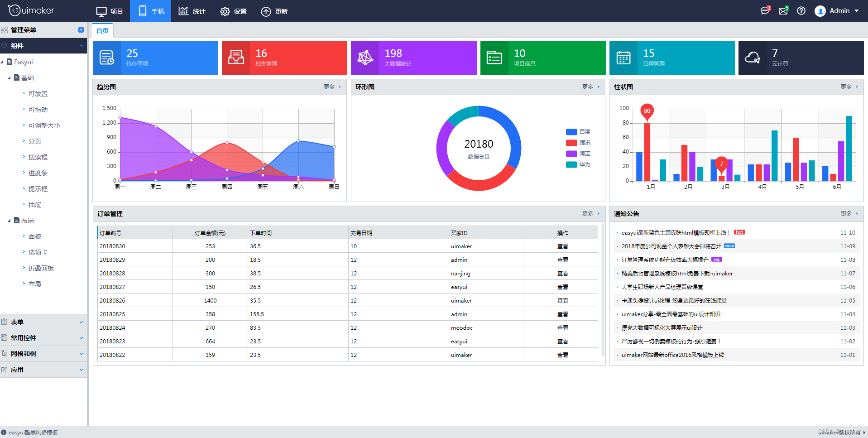Click the cloud computing icon
868x438 pixels.
tap(752, 58)
